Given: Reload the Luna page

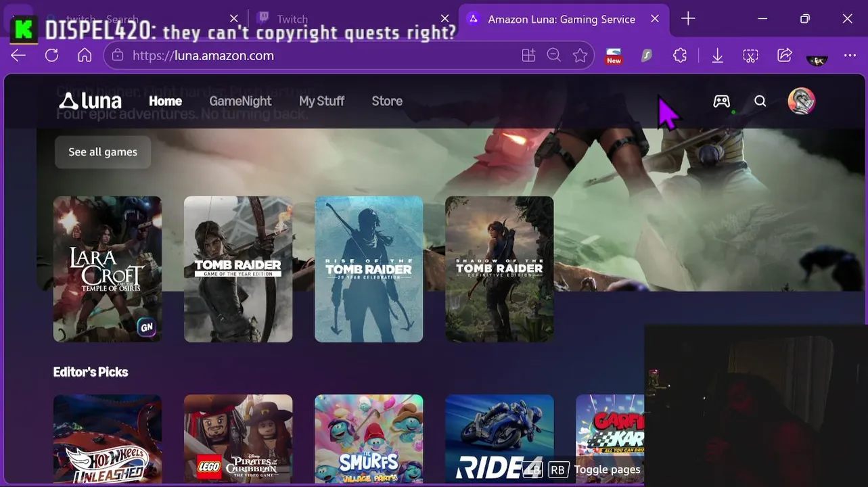Looking at the screenshot, I should 51,55.
